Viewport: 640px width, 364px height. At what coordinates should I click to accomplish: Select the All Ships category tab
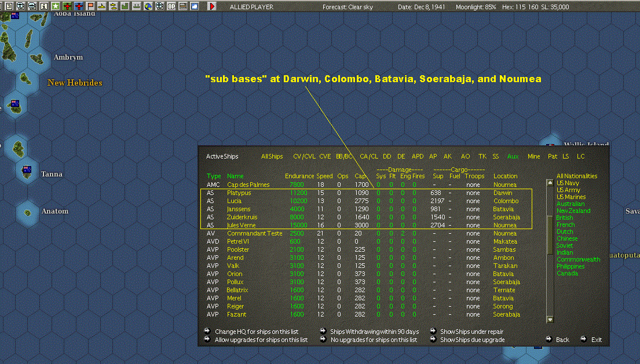[x=272, y=156]
